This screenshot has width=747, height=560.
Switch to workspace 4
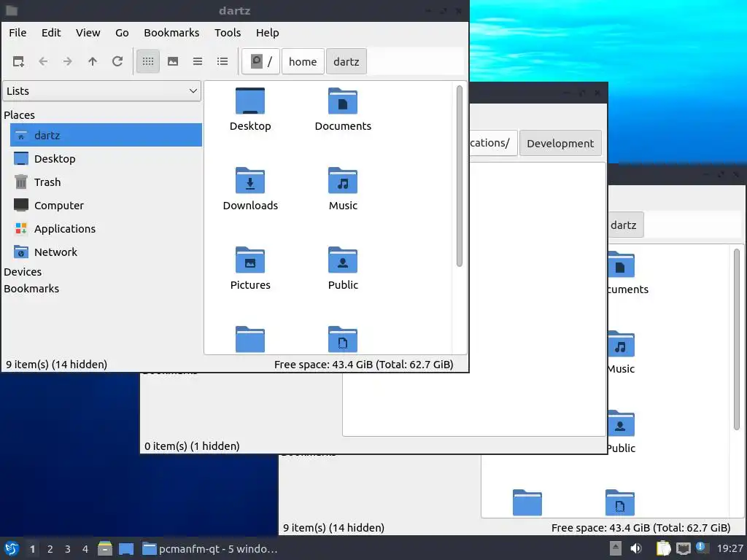[85, 549]
